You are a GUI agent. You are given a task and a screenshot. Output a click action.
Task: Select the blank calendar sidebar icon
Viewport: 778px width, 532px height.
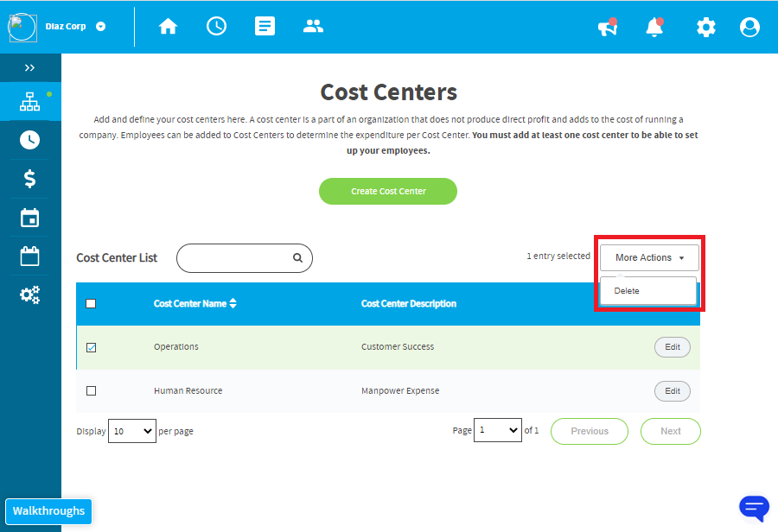pos(29,256)
